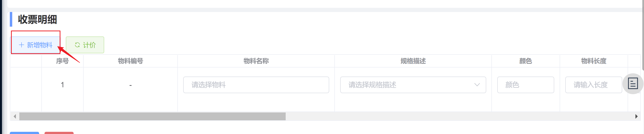Open the 请选择物料 selection field

pyautogui.click(x=256, y=85)
